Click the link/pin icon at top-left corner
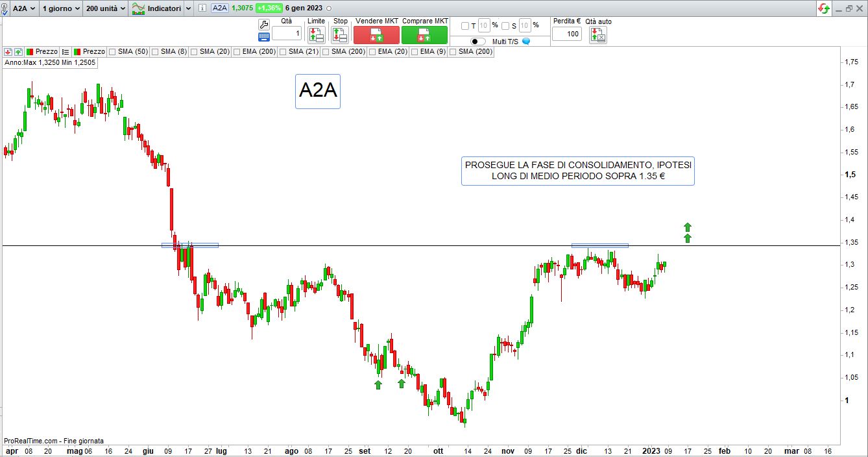This screenshot has width=868, height=457. pos(6,8)
